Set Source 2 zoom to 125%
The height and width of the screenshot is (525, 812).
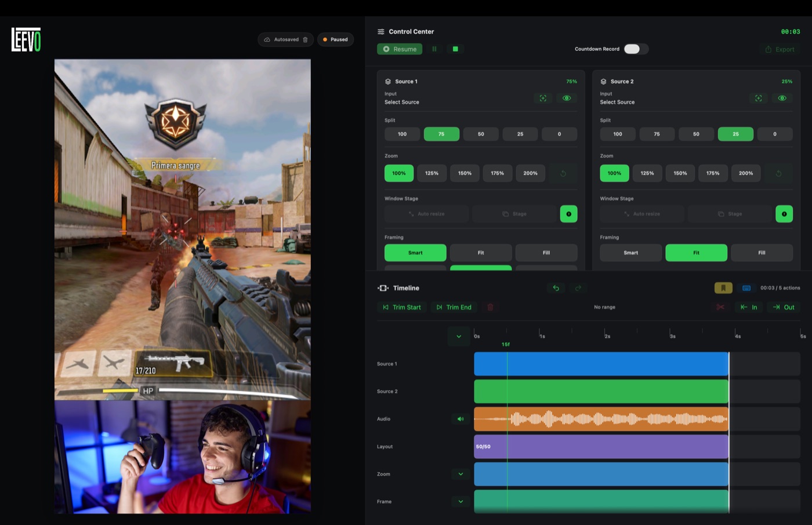pyautogui.click(x=647, y=173)
